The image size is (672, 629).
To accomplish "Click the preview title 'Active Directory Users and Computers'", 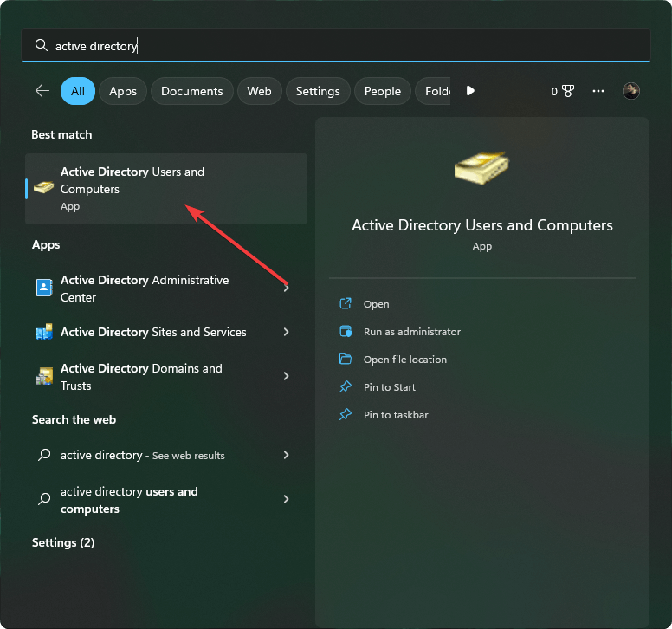I will tap(482, 225).
